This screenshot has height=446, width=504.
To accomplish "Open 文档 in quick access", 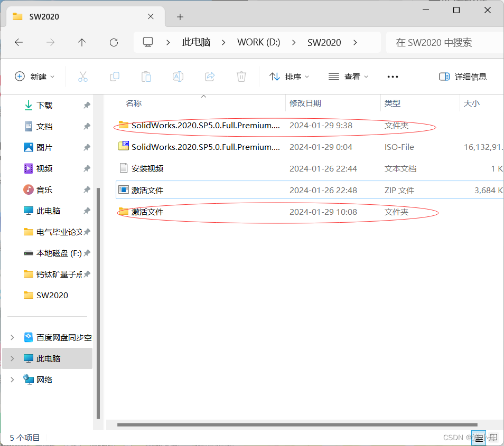I will pos(44,127).
